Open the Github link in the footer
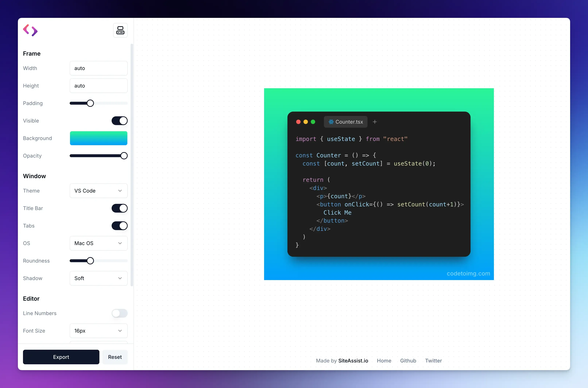The width and height of the screenshot is (588, 388). pyautogui.click(x=408, y=360)
